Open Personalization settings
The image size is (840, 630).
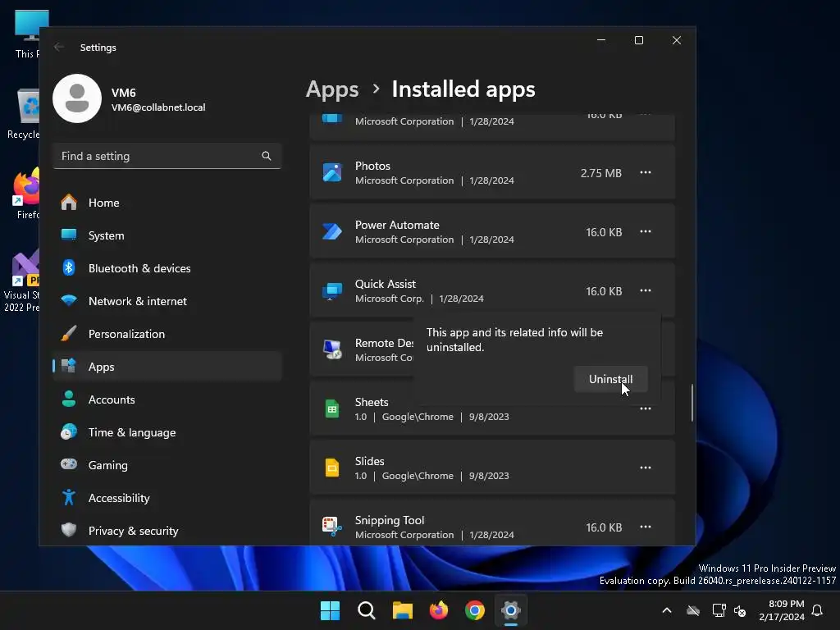pos(167,334)
